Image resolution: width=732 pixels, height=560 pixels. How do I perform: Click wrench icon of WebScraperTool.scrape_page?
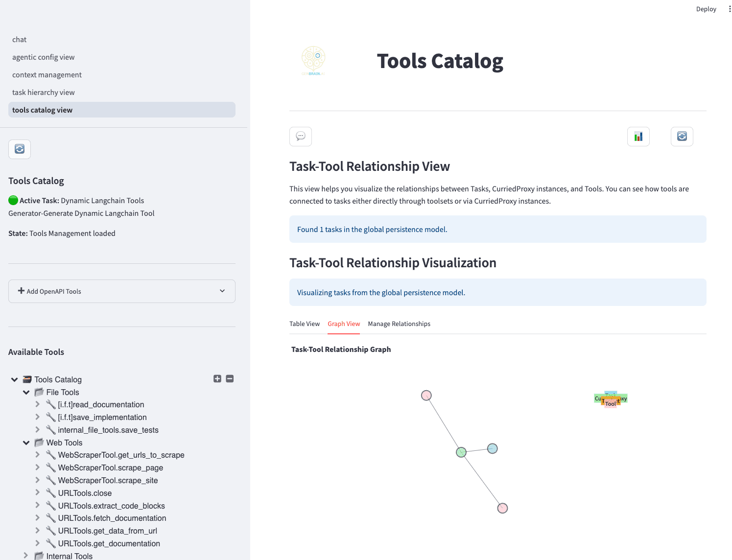[x=51, y=467]
